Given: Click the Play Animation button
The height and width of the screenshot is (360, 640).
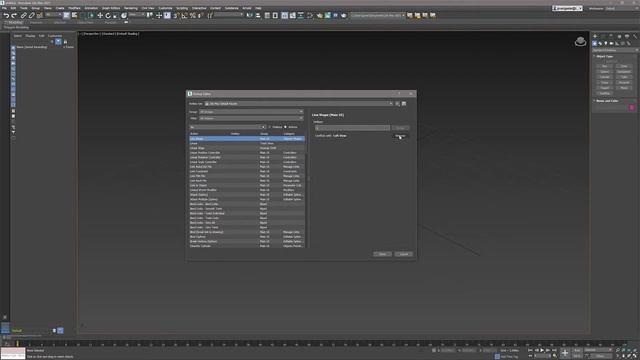Looking at the screenshot, I should point(542,350).
